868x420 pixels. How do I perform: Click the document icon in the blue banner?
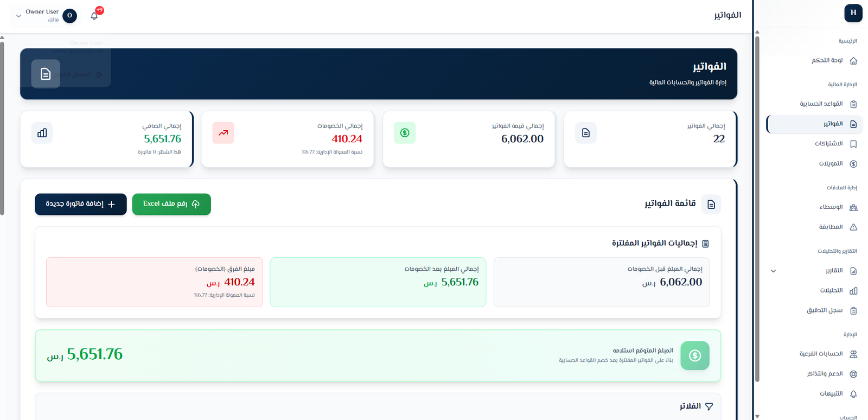tap(46, 74)
